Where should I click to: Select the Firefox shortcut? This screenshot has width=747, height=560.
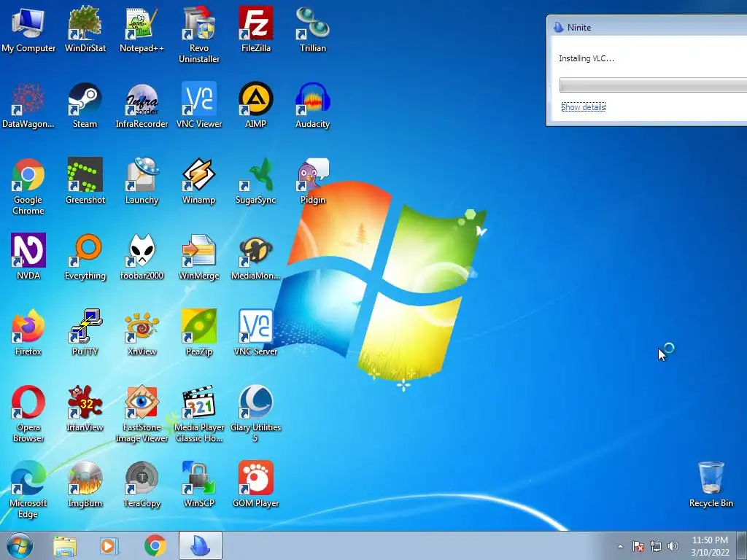click(28, 332)
